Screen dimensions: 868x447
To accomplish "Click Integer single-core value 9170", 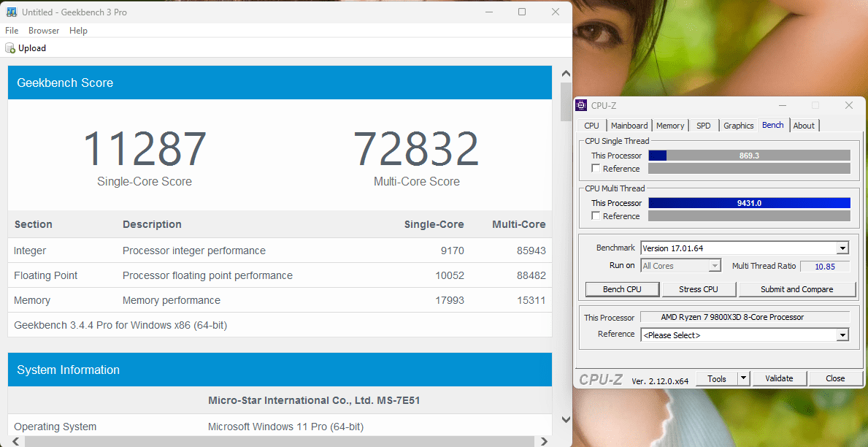I will (452, 251).
